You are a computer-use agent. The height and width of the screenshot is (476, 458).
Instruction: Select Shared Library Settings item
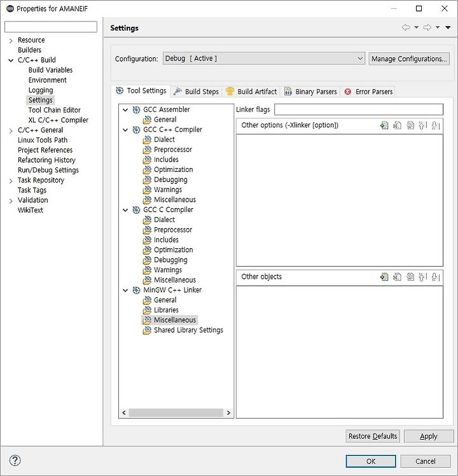188,330
